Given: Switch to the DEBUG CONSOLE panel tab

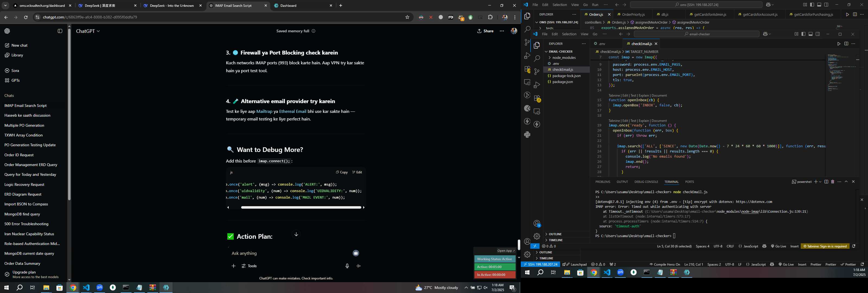Looking at the screenshot, I should [x=646, y=182].
